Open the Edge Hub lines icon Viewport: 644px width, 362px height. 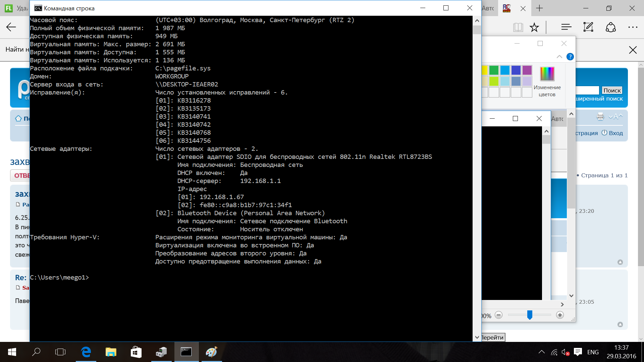click(x=566, y=27)
